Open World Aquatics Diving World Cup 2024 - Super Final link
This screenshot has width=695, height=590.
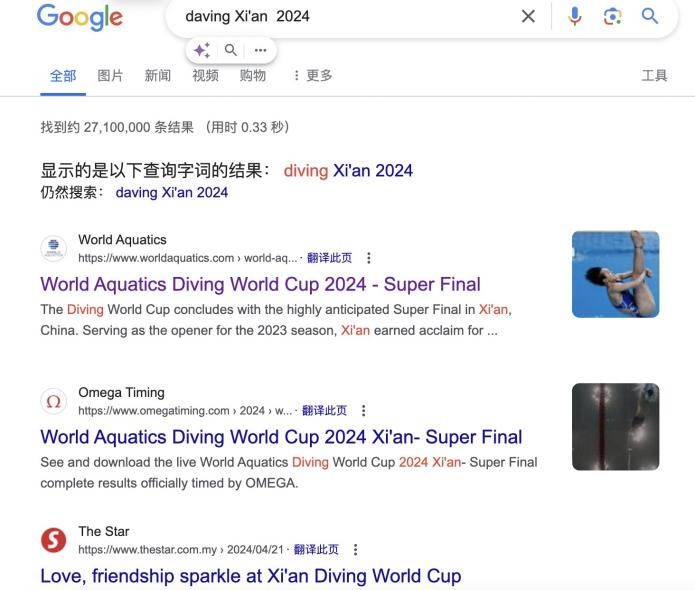pyautogui.click(x=260, y=285)
